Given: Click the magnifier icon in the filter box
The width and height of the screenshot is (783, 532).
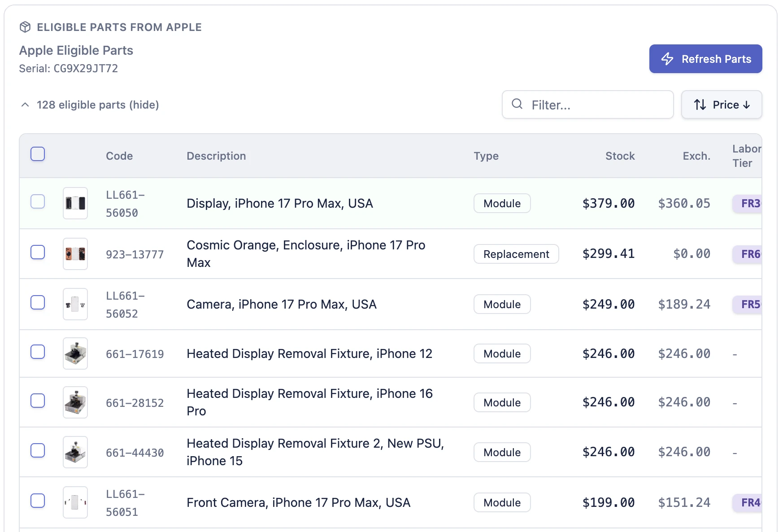Looking at the screenshot, I should (x=517, y=104).
